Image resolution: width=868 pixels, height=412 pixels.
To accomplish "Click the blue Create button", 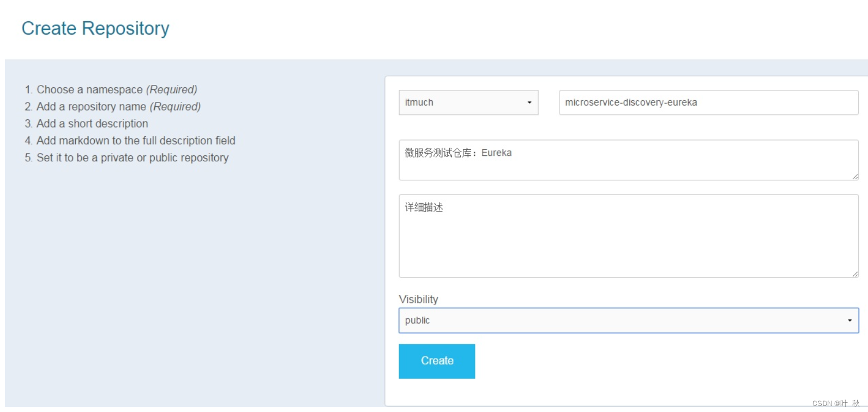I will tap(437, 361).
